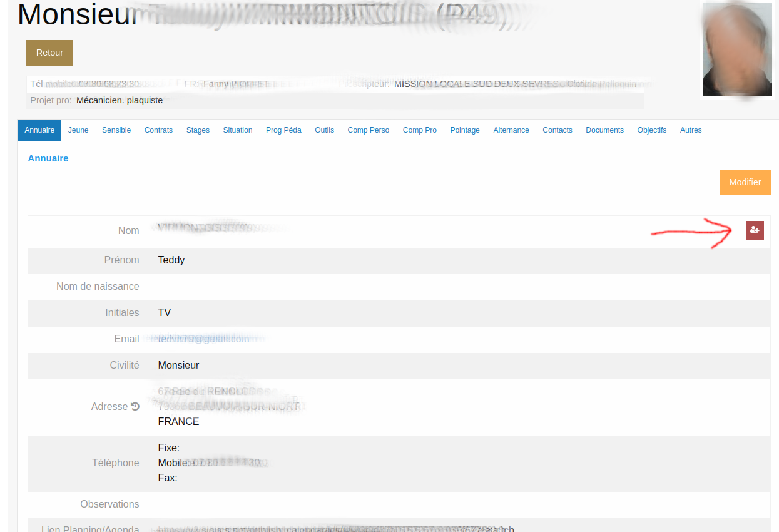Switch to the Situation tab
This screenshot has width=779, height=532.
pos(238,130)
